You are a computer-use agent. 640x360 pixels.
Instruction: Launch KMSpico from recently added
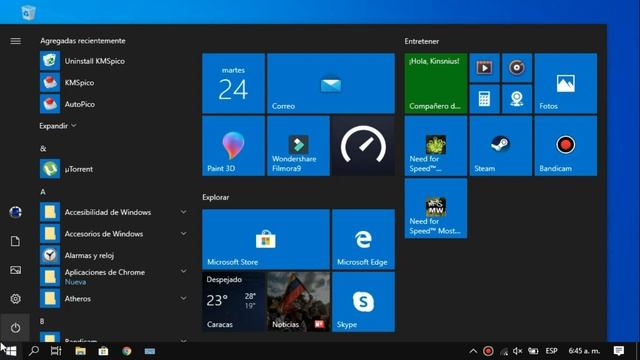point(113,82)
